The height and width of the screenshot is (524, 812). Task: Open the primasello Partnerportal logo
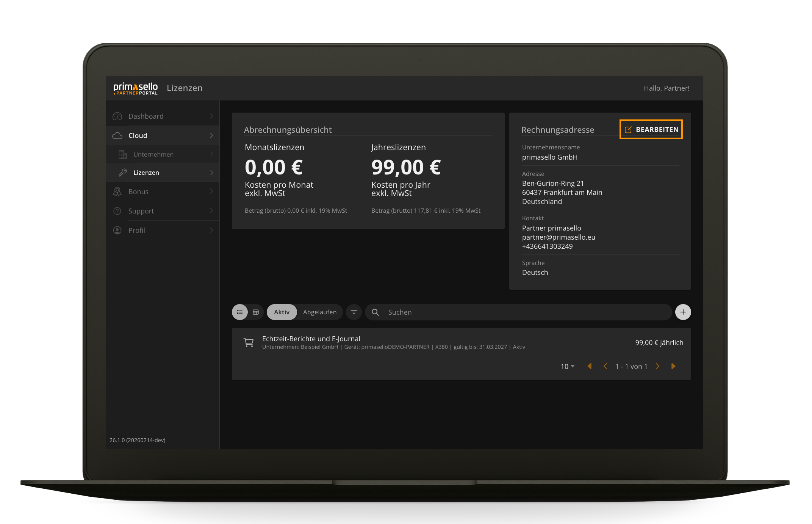[135, 88]
